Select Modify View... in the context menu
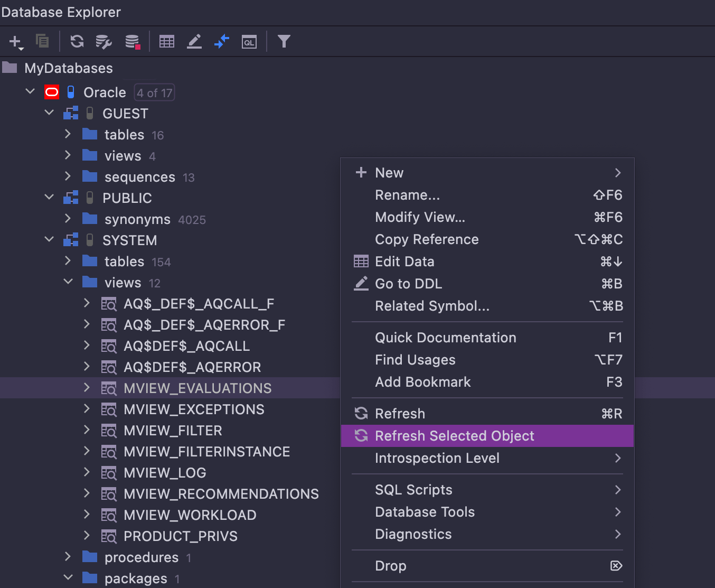 click(420, 217)
